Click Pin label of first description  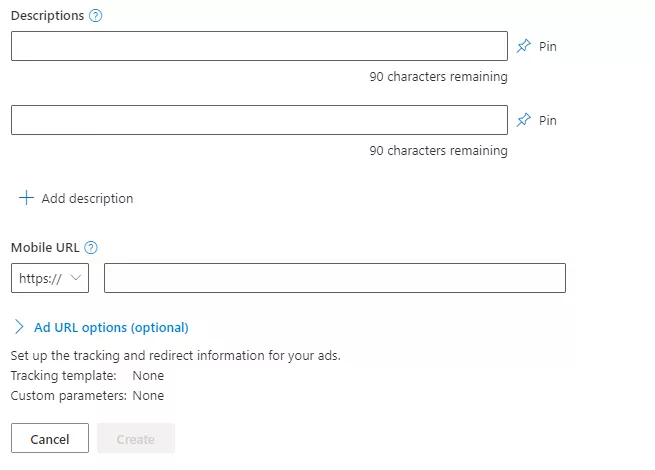(x=548, y=46)
